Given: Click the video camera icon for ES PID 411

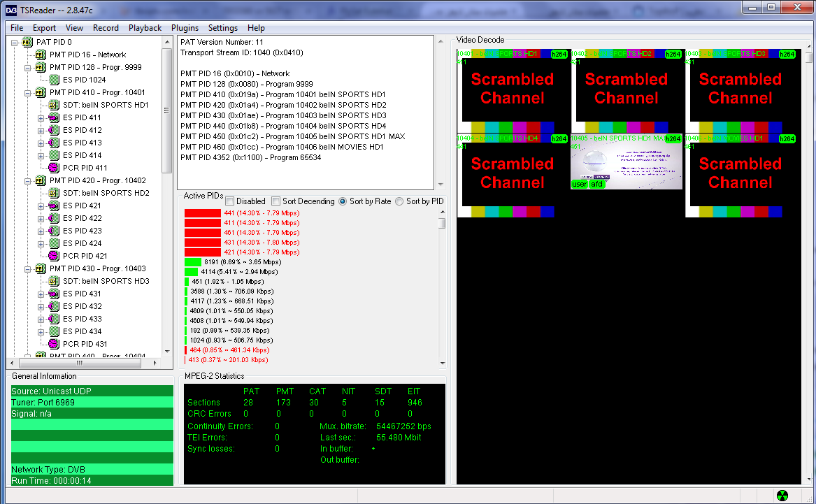Looking at the screenshot, I should point(54,117).
